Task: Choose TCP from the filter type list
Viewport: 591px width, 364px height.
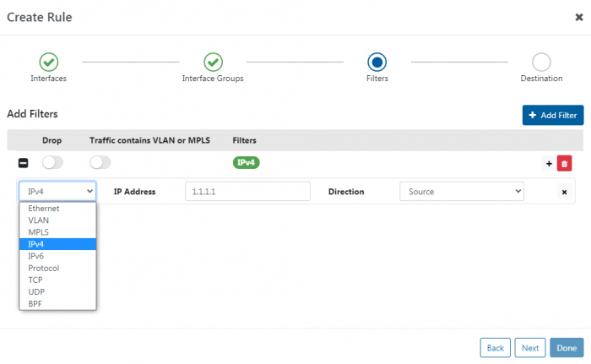Action: pyautogui.click(x=36, y=280)
